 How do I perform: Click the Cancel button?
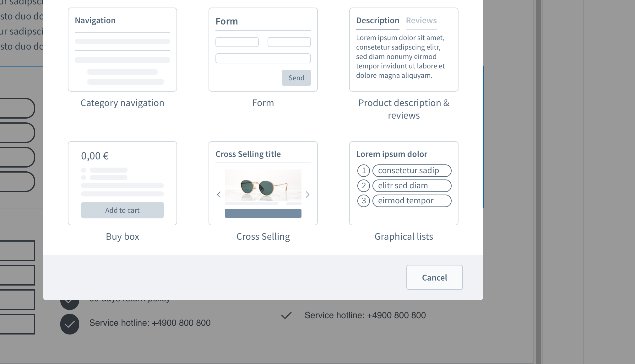pos(434,277)
